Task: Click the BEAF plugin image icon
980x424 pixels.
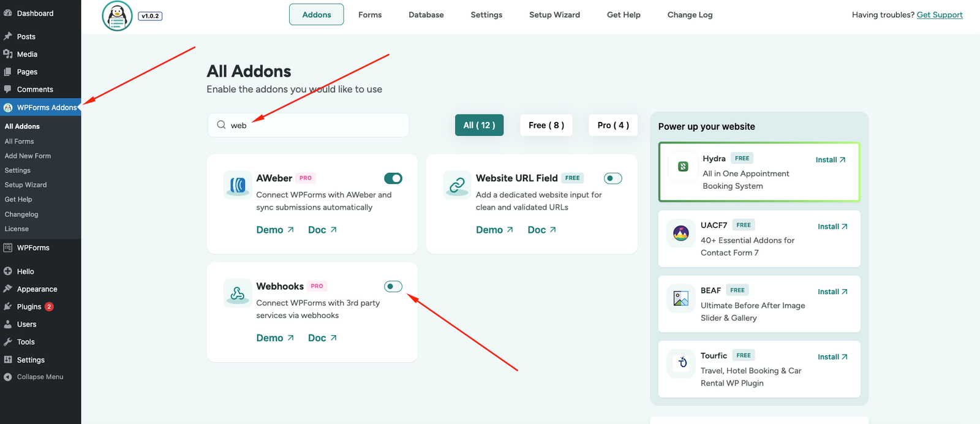Action: (x=681, y=298)
